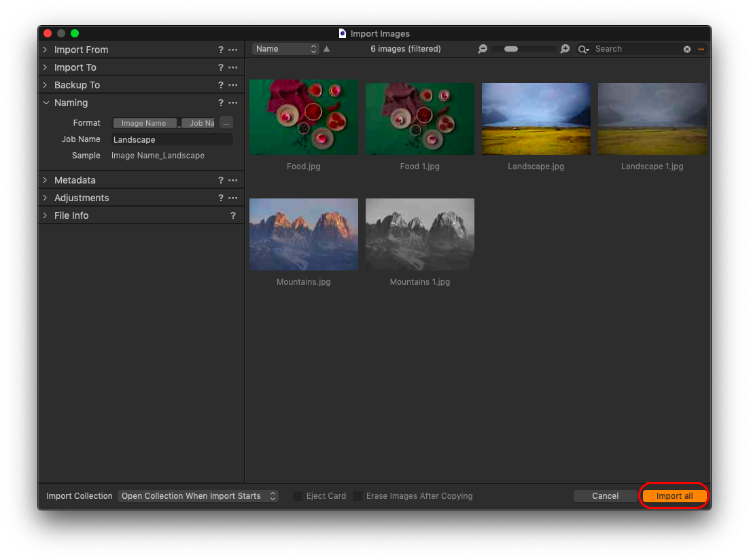Click into the Search field

pos(638,49)
